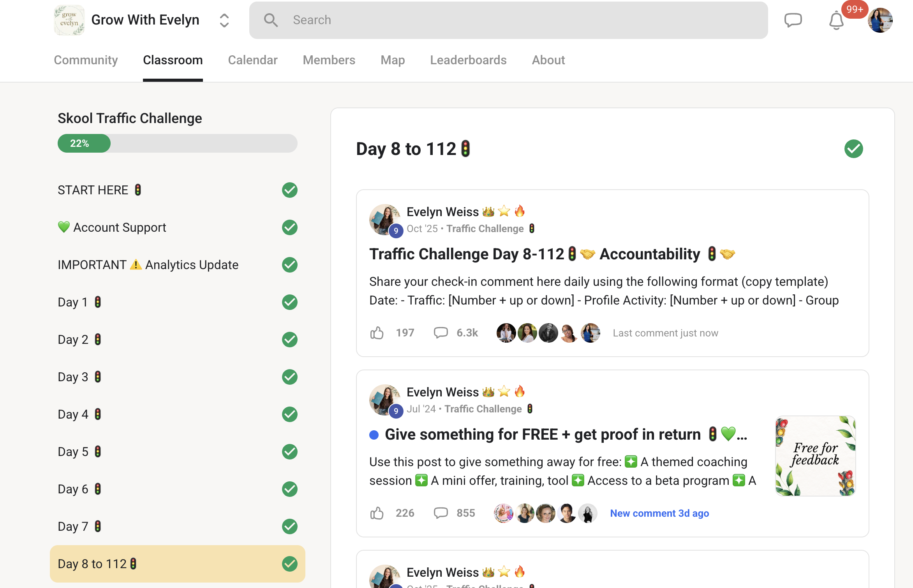Open the Leaderboards tab
913x588 pixels.
tap(468, 60)
